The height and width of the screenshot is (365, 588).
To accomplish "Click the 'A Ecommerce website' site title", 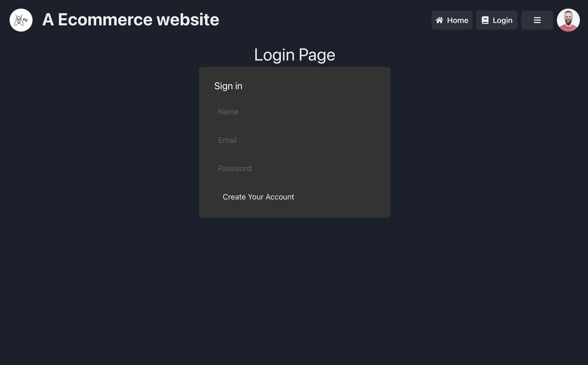I will [131, 20].
